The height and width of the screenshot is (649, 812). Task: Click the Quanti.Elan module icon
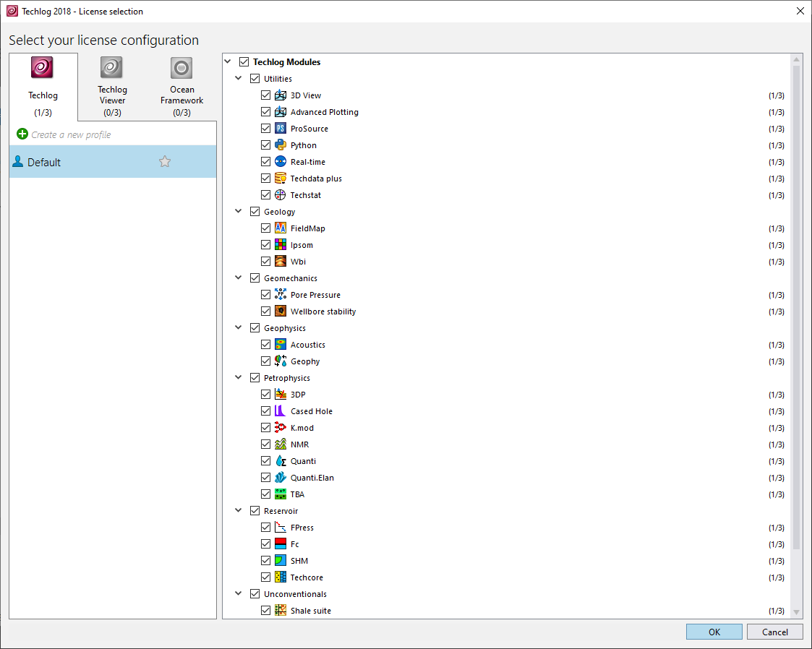[280, 477]
